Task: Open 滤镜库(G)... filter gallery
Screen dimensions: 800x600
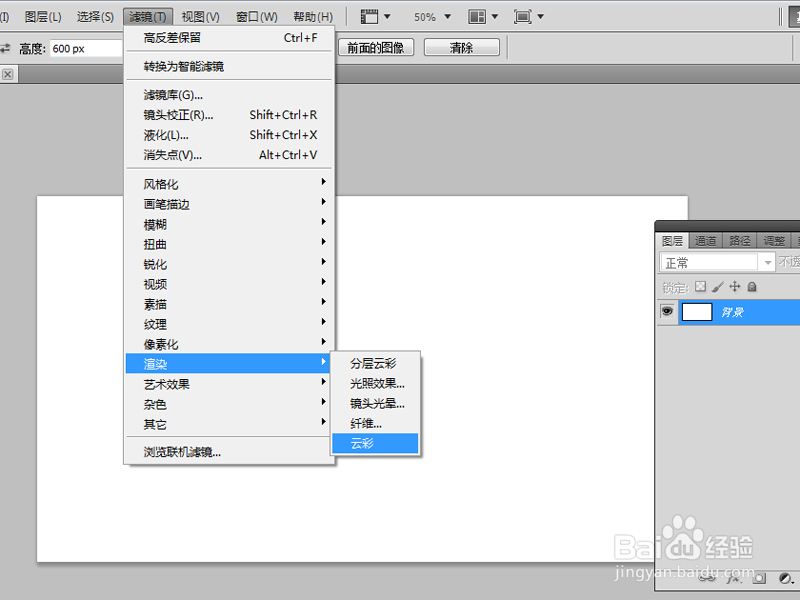Action: [x=230, y=95]
